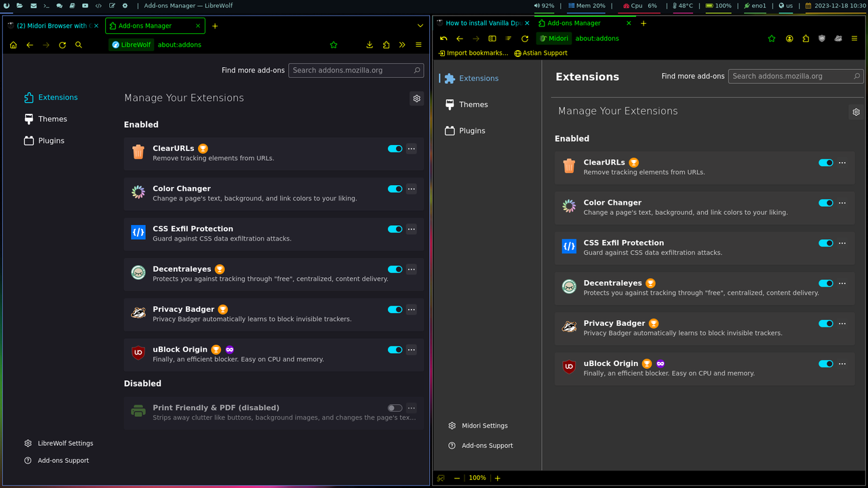
Task: Open new tab in LibreWolf window
Action: (x=215, y=26)
